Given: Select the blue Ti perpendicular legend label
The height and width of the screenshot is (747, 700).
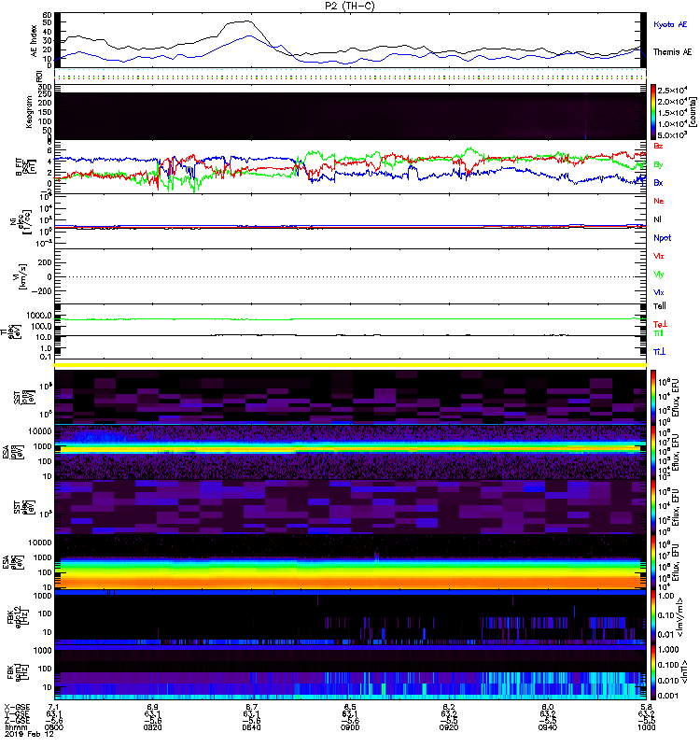Looking at the screenshot, I should click(x=659, y=352).
